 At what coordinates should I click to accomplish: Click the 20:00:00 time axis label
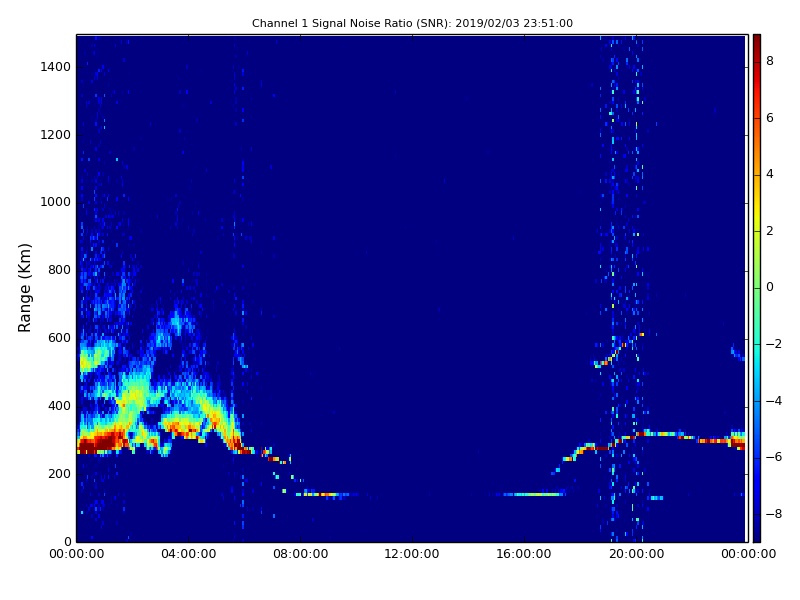pos(636,554)
